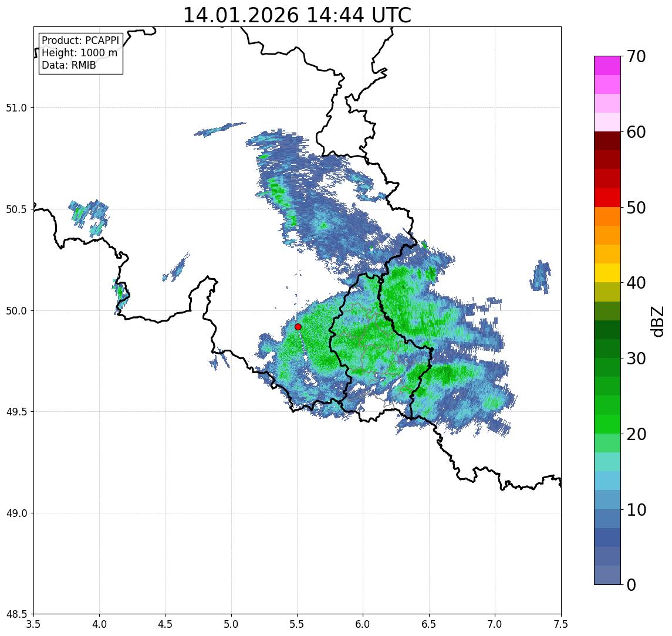Click 'Product: PCAPPI' text in legend box
Viewport: 672px width, 636px height.
pyautogui.click(x=80, y=40)
